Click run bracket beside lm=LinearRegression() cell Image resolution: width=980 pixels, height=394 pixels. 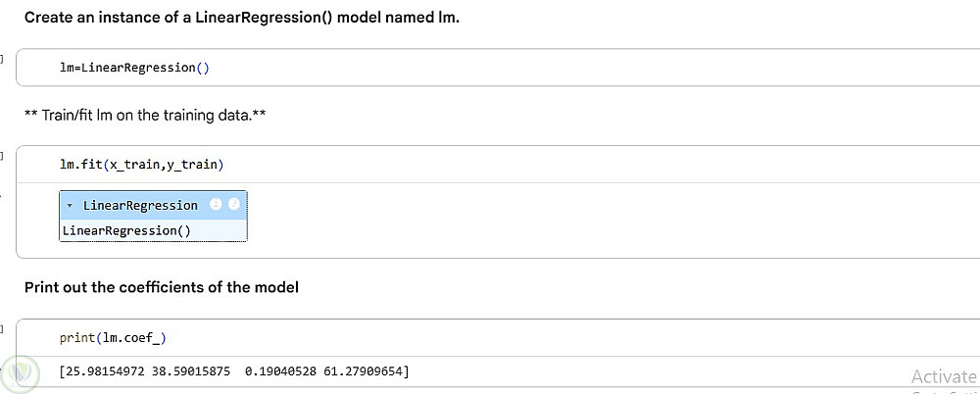[3, 59]
